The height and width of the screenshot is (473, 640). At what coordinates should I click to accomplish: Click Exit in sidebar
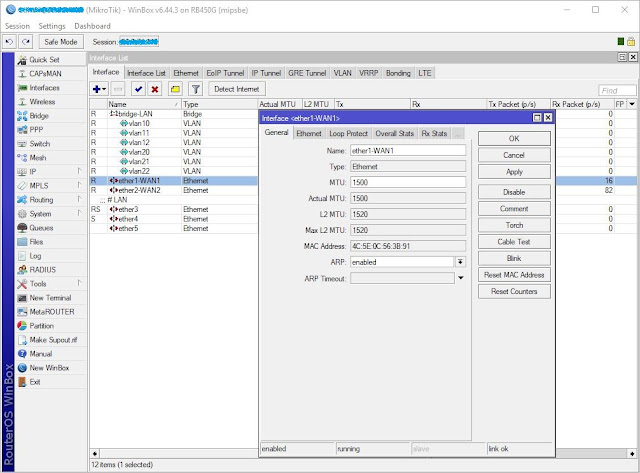(x=35, y=382)
